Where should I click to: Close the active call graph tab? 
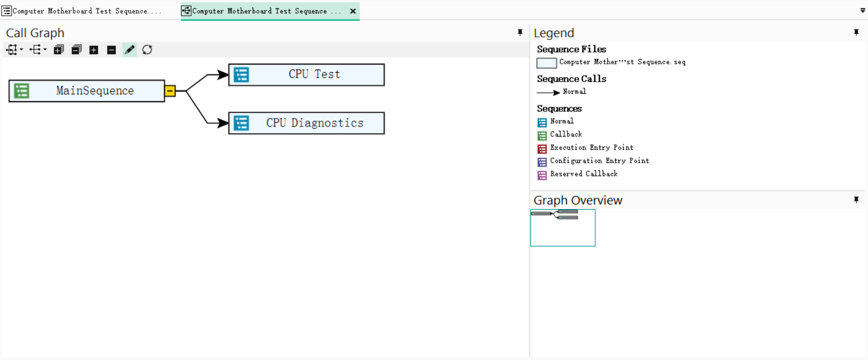point(353,11)
